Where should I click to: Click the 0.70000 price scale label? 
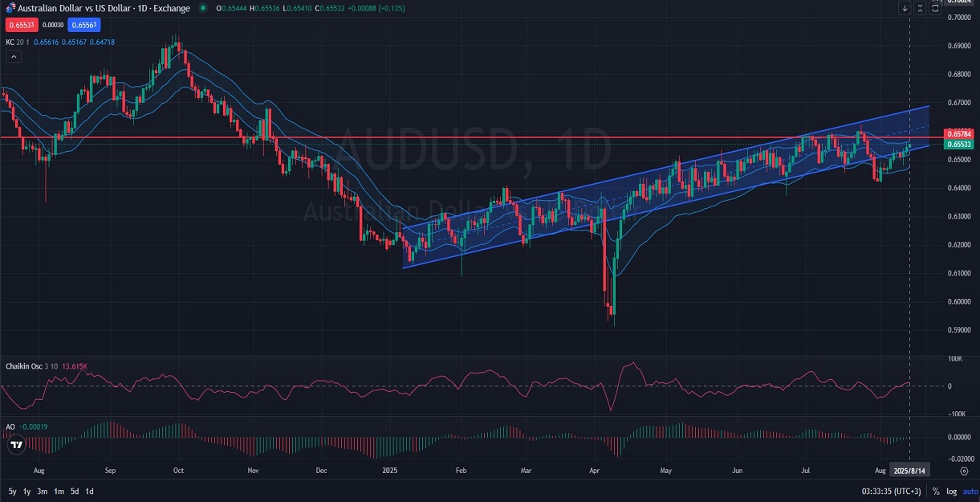(959, 18)
